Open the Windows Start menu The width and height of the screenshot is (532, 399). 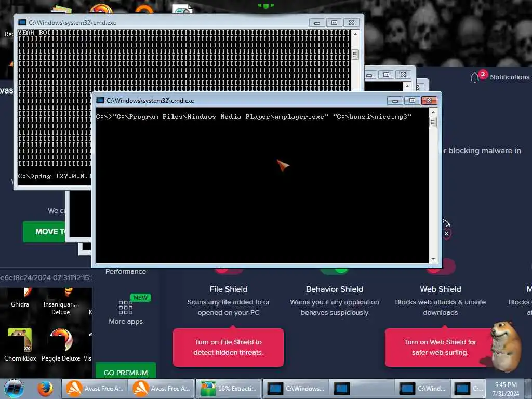pyautogui.click(x=14, y=389)
